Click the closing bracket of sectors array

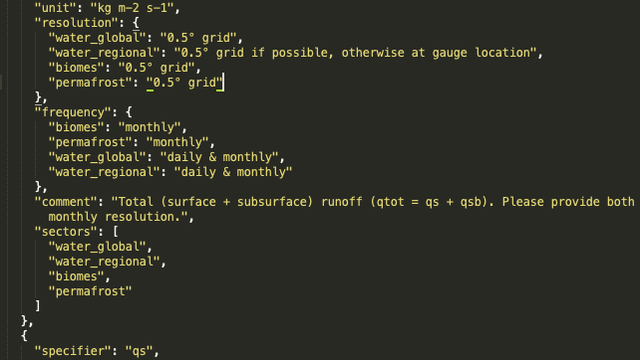38,306
